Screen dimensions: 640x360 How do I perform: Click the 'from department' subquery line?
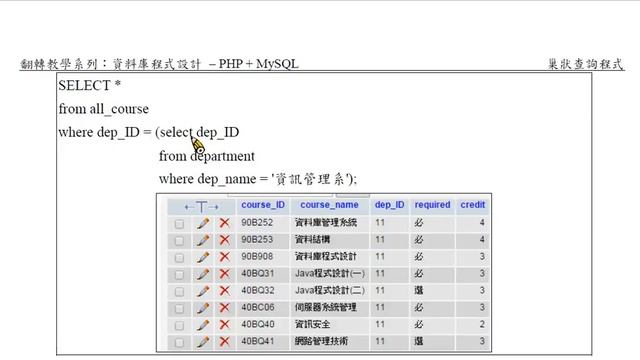(207, 156)
